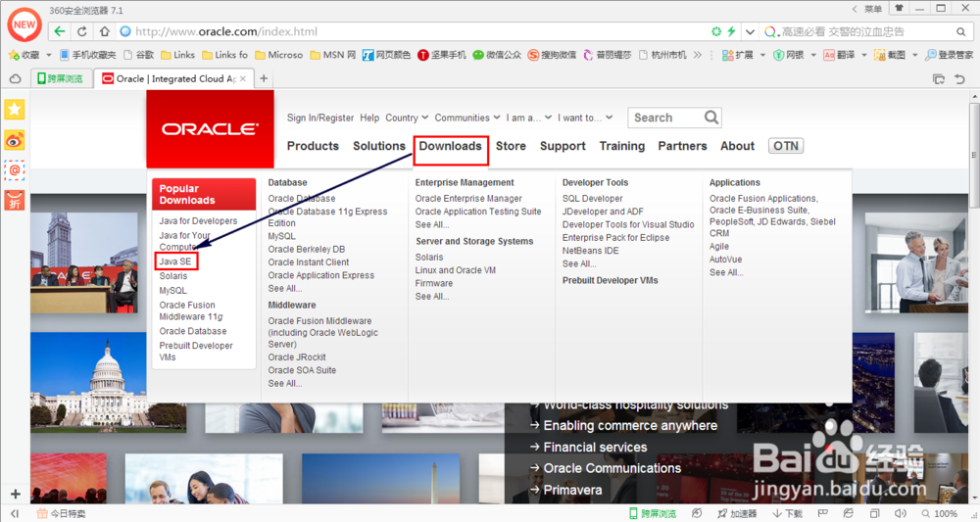Open the 网银 banking toolbar icon

click(x=788, y=55)
